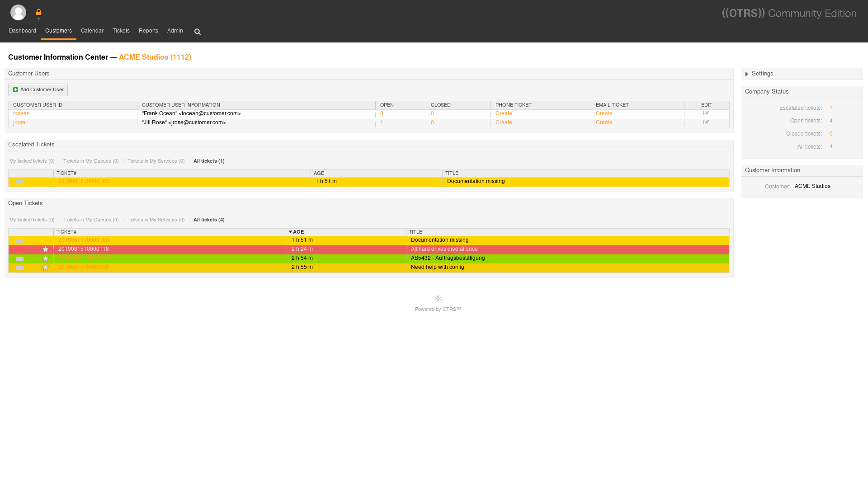Select Escalated 'Tickets in My Services (0)' filter

(156, 161)
